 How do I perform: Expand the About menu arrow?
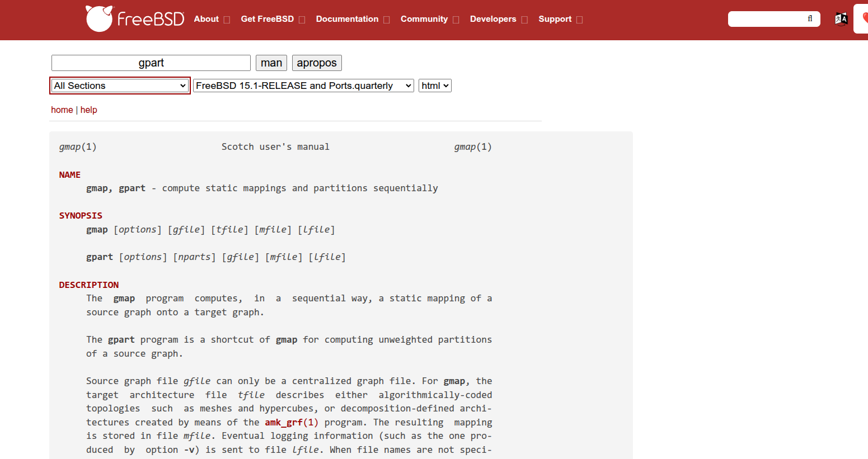click(x=227, y=20)
